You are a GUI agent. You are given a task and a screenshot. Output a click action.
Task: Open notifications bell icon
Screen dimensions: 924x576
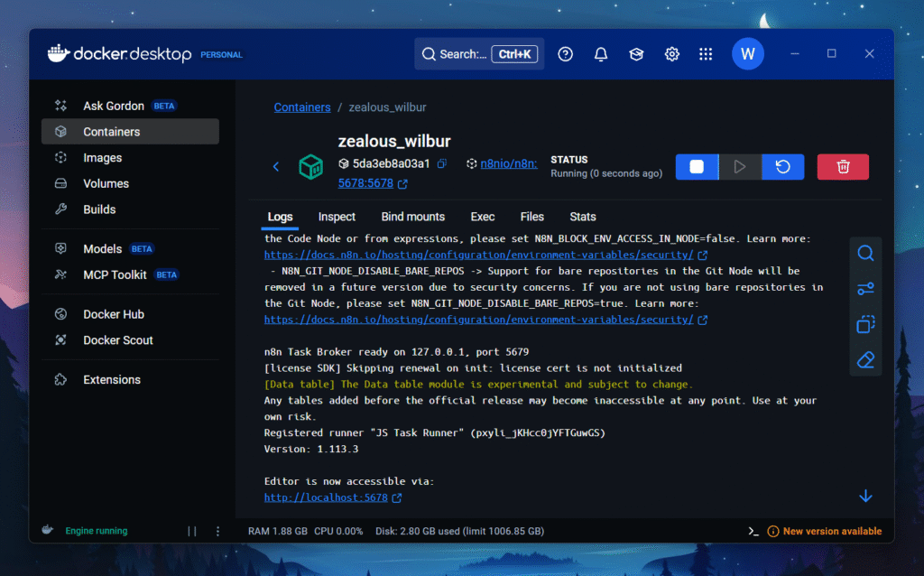(601, 54)
